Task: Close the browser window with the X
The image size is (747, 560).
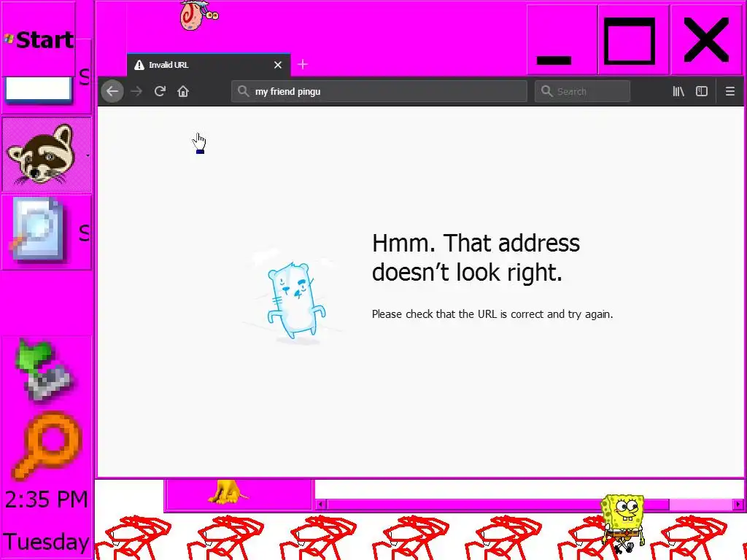Action: click(706, 40)
